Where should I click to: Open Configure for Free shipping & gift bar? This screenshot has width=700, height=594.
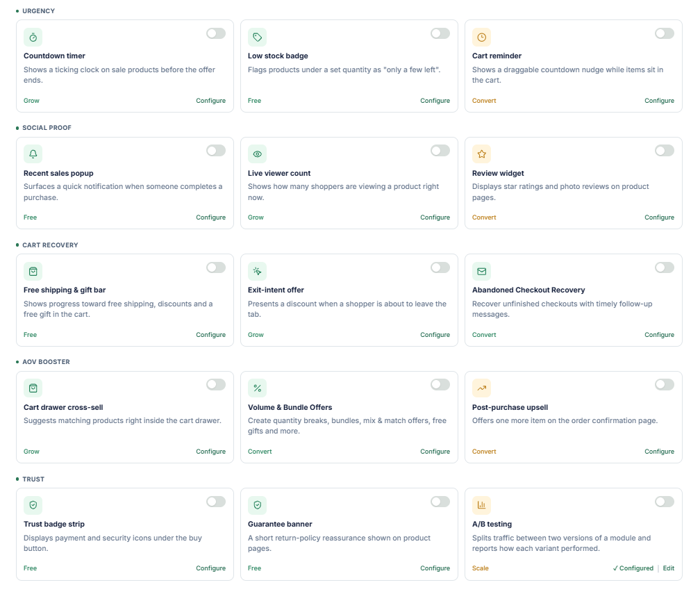coord(210,335)
